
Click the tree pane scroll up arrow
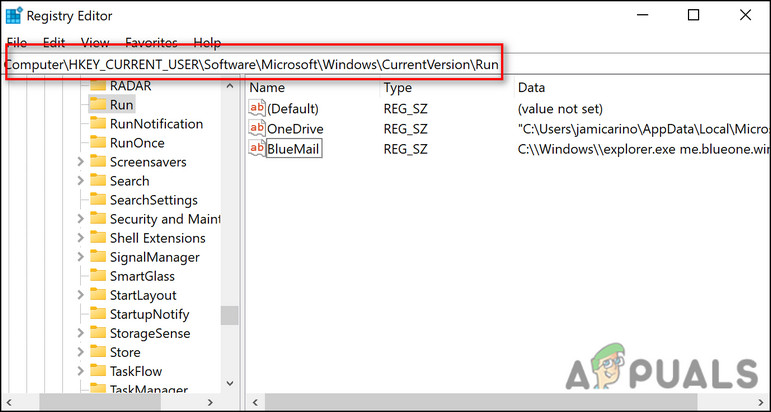click(230, 86)
